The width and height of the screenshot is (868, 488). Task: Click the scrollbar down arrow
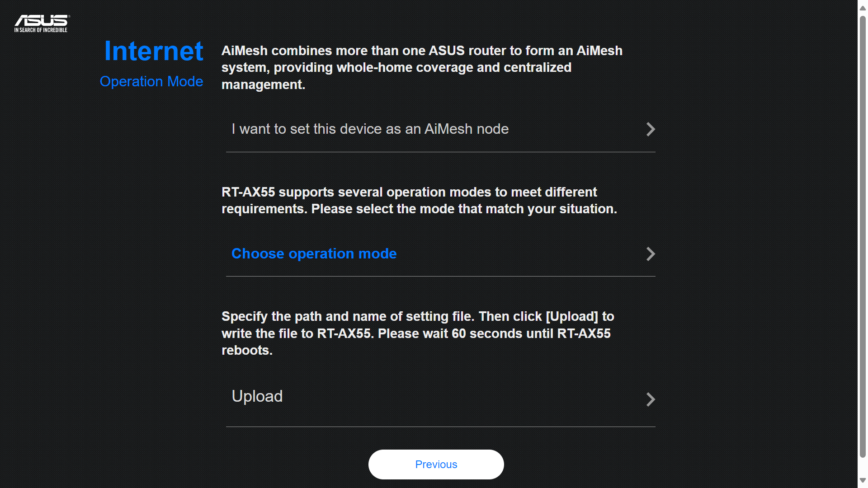(863, 481)
